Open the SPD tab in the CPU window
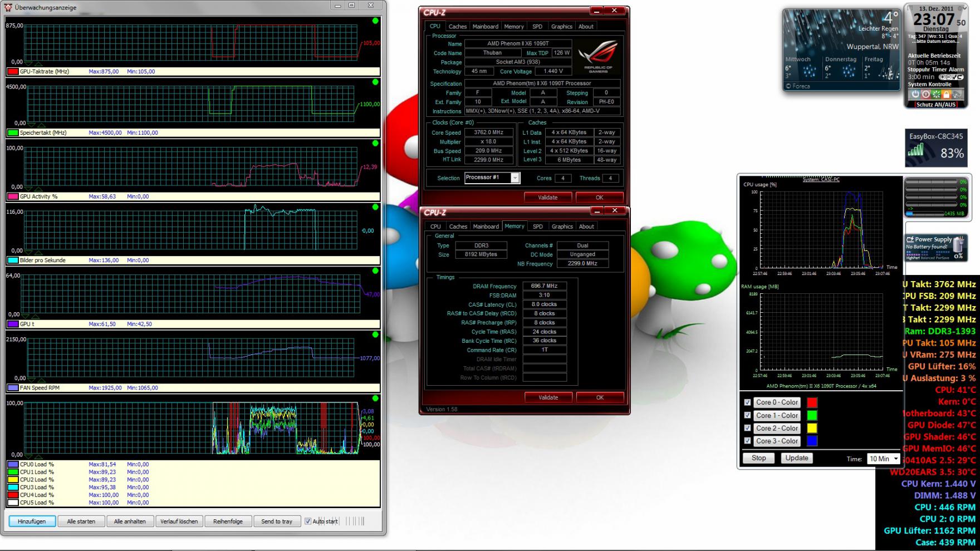 pos(537,26)
